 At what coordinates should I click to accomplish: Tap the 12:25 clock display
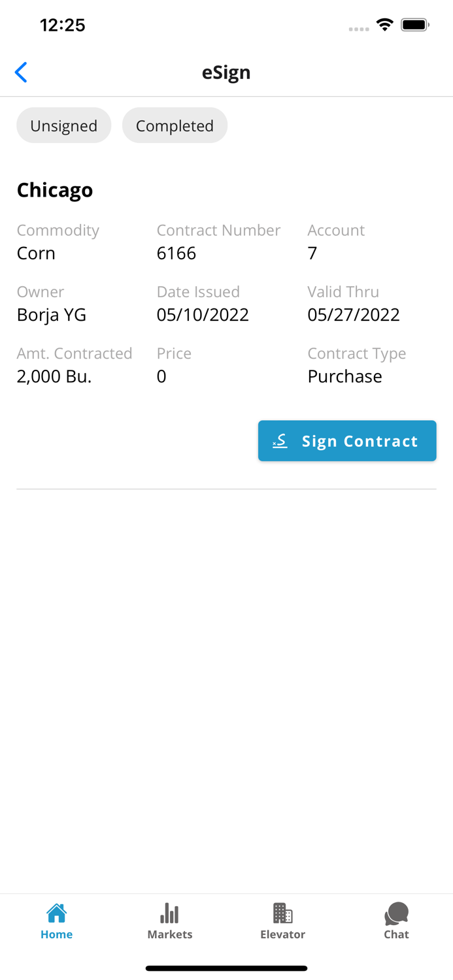[63, 25]
